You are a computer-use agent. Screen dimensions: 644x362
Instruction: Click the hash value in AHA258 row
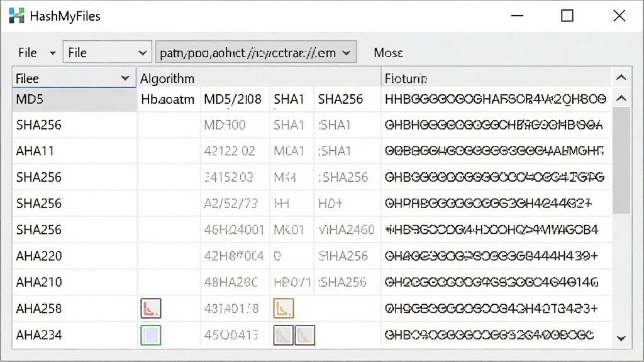pyautogui.click(x=491, y=309)
